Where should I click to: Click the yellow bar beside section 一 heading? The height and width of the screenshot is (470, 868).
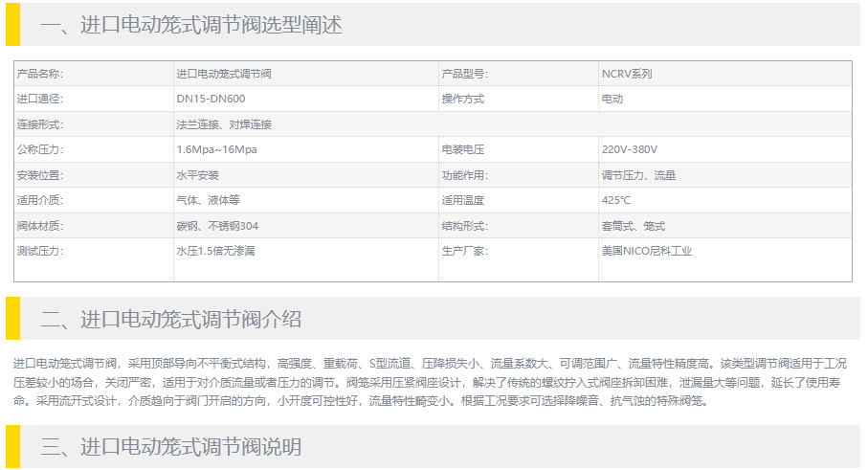12,25
